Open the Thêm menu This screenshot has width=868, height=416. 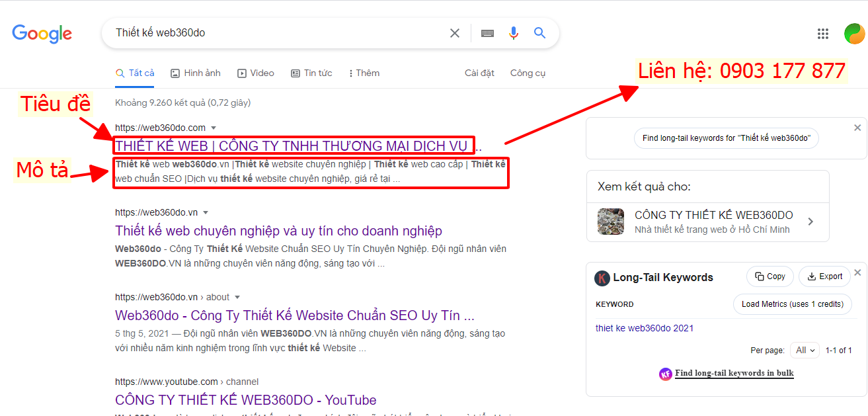[x=364, y=73]
